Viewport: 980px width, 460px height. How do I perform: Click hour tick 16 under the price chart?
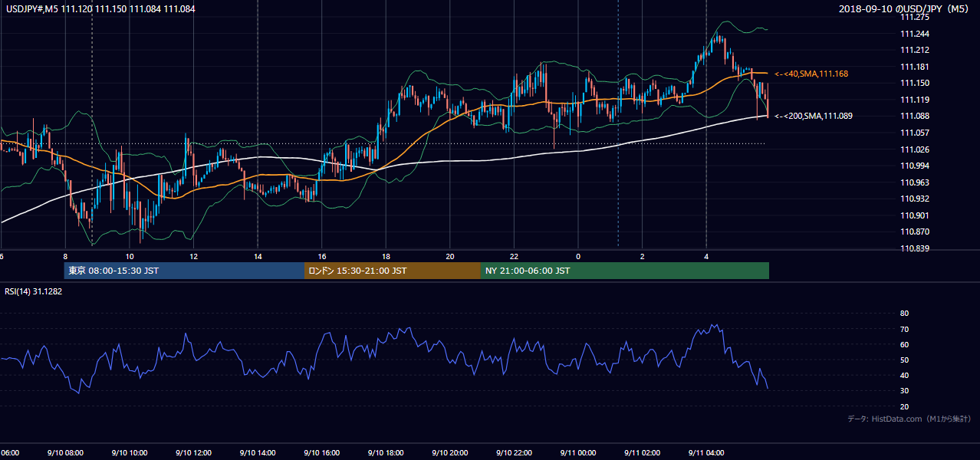point(321,257)
